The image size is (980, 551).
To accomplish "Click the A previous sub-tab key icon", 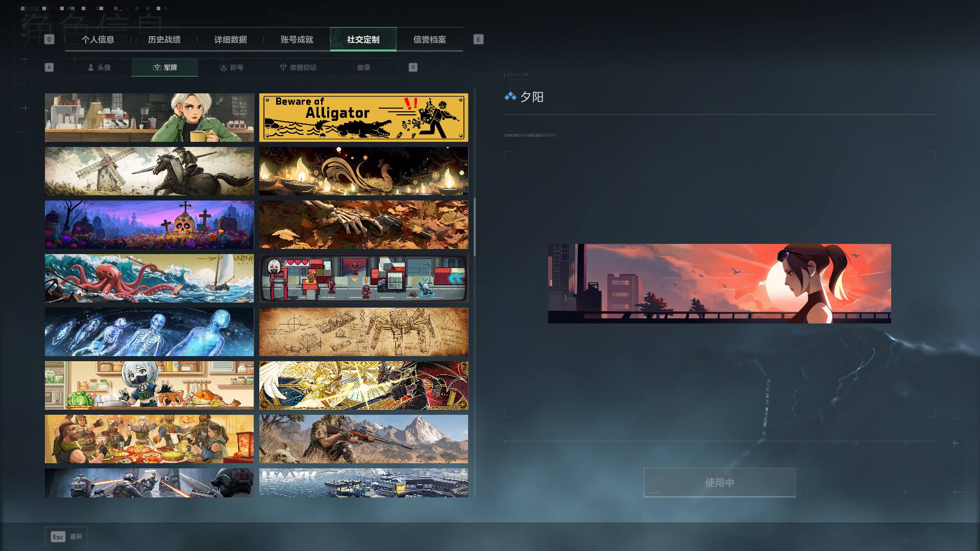I will [49, 67].
